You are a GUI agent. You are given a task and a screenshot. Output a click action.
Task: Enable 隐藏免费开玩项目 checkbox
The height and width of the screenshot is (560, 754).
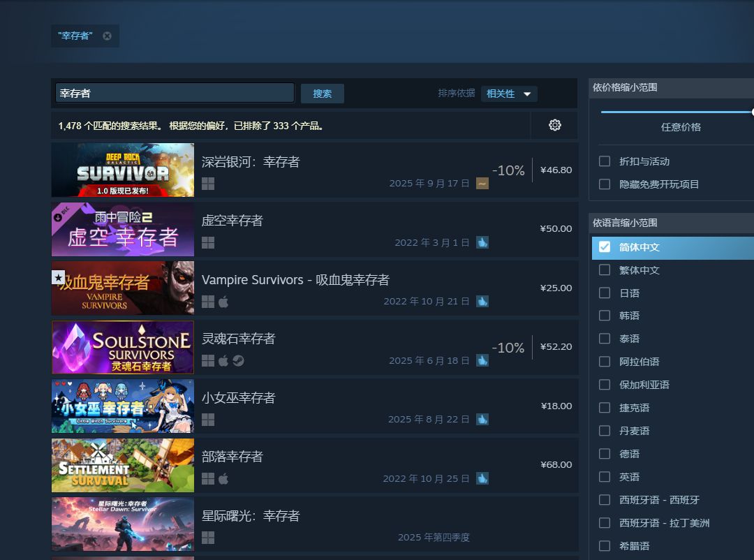coord(605,184)
